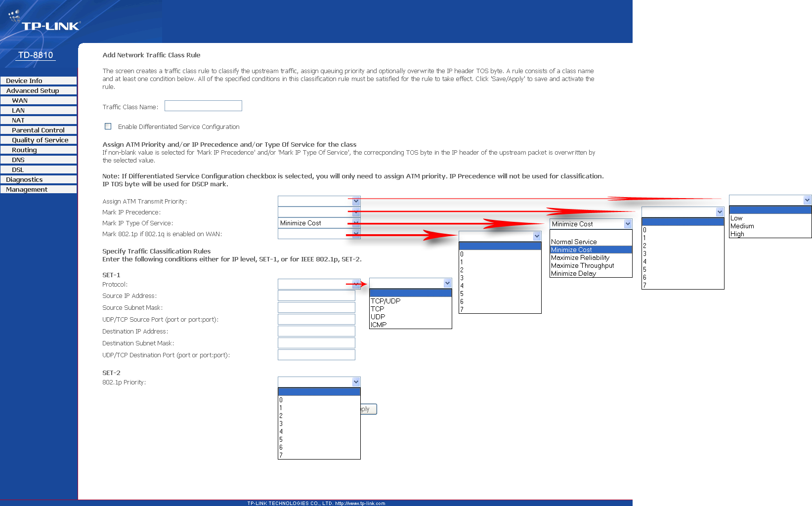Select Quality of Service in the sidebar
Screen dimensions: 812x506
(x=39, y=140)
